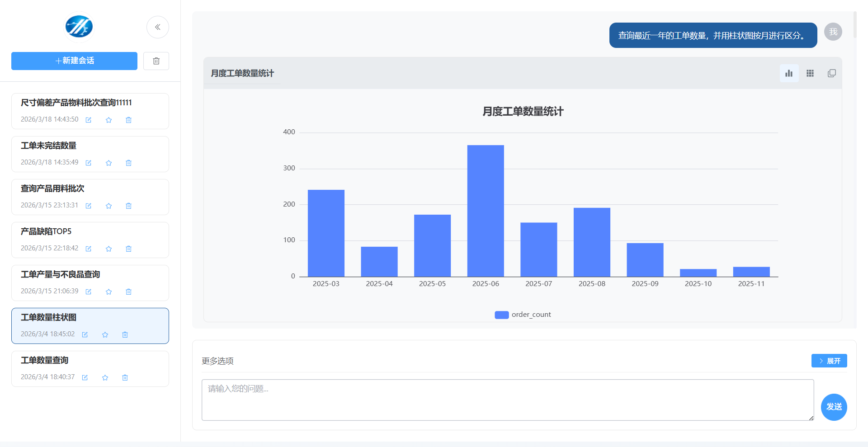868x447 pixels.
Task: Click the trash icon beside 新建会话
Action: 156,61
